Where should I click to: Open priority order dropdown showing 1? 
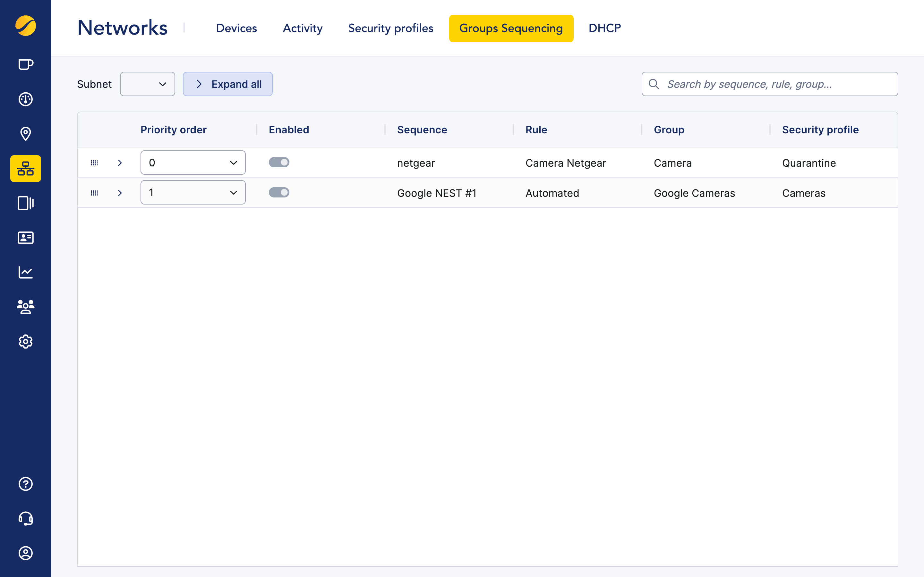coord(193,192)
